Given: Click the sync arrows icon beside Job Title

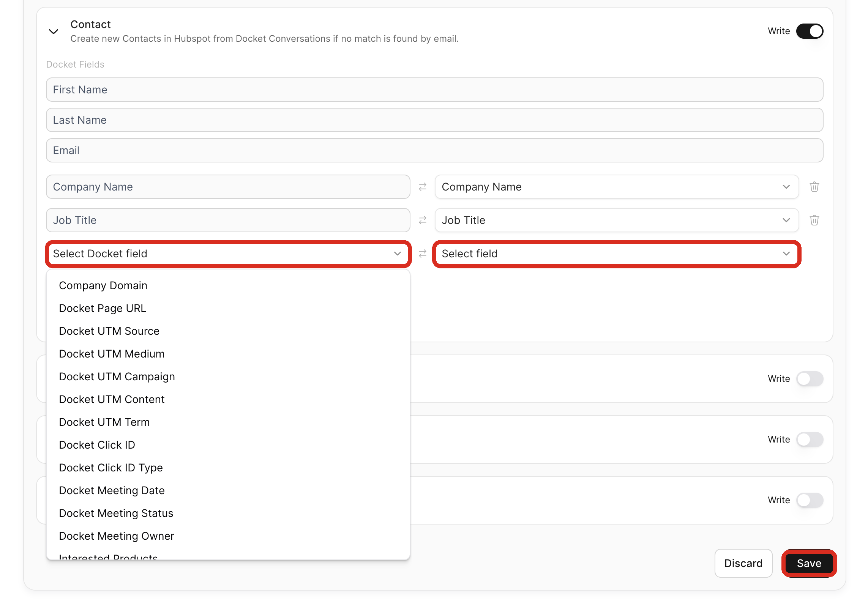Looking at the screenshot, I should pyautogui.click(x=423, y=220).
